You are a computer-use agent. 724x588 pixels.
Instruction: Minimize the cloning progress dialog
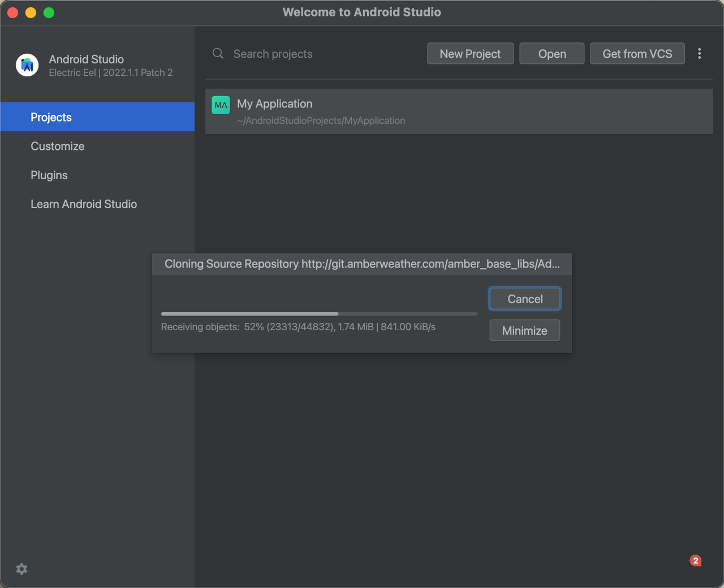[x=525, y=330]
